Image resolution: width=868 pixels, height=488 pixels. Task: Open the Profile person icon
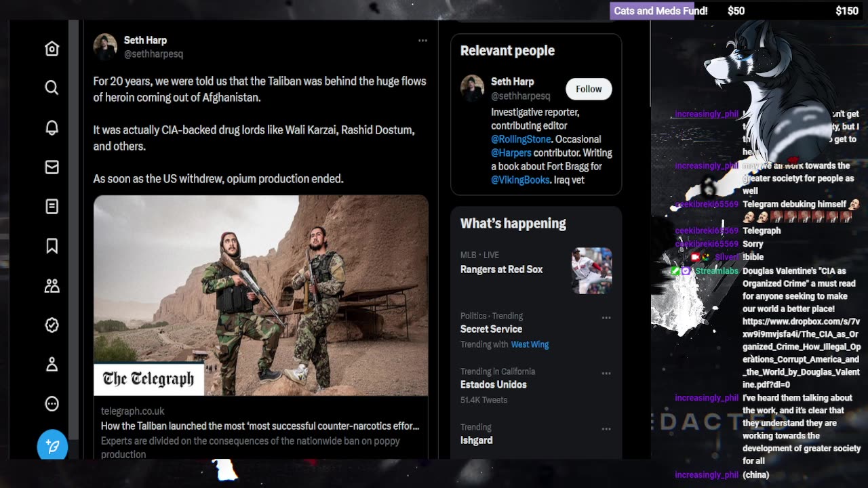coord(52,365)
